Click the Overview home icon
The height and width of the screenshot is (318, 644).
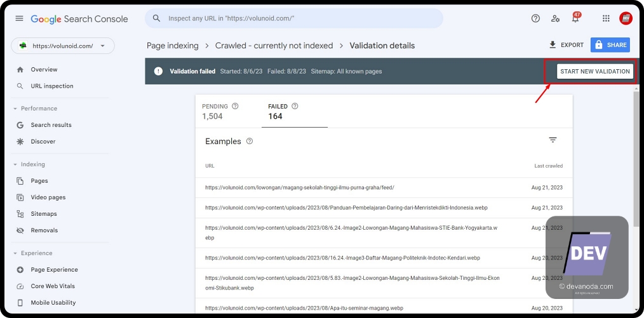tap(20, 70)
